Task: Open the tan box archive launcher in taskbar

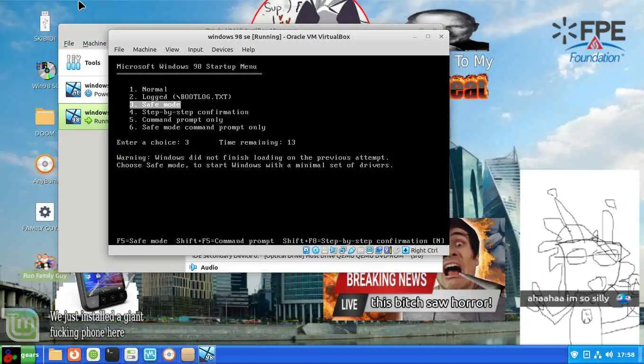Action: click(188, 355)
